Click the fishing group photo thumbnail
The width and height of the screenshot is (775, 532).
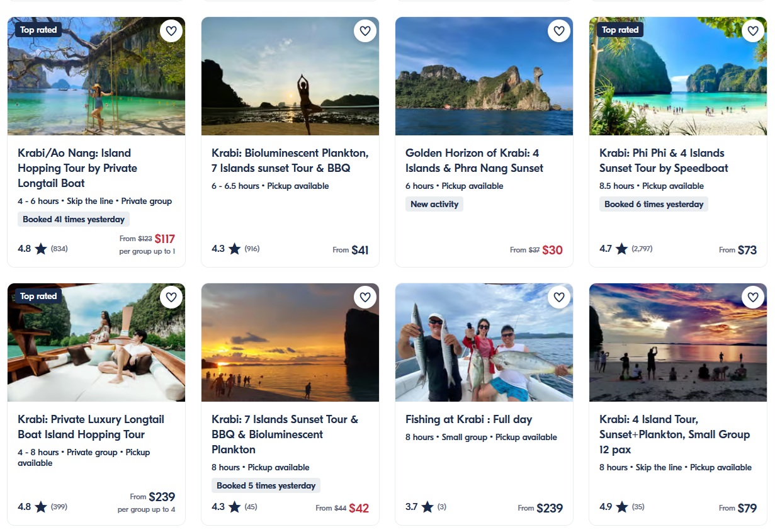[484, 342]
